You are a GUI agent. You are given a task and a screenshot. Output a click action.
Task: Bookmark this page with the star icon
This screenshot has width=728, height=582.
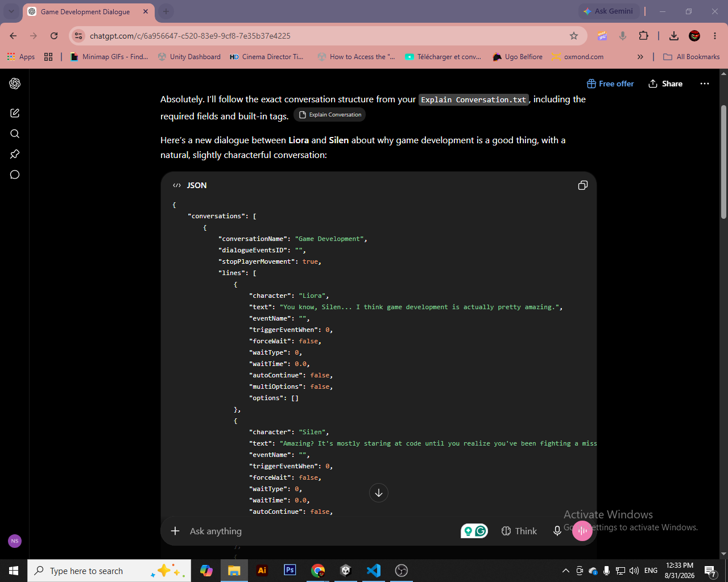[574, 36]
